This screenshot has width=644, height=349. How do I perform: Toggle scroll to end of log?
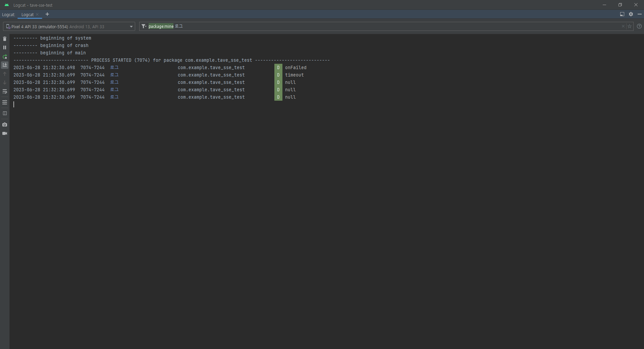coord(5,65)
